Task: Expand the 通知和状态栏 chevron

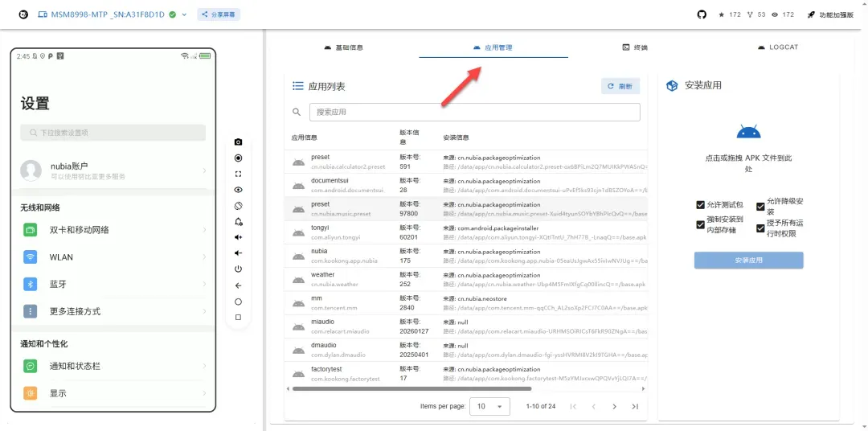Action: point(204,366)
